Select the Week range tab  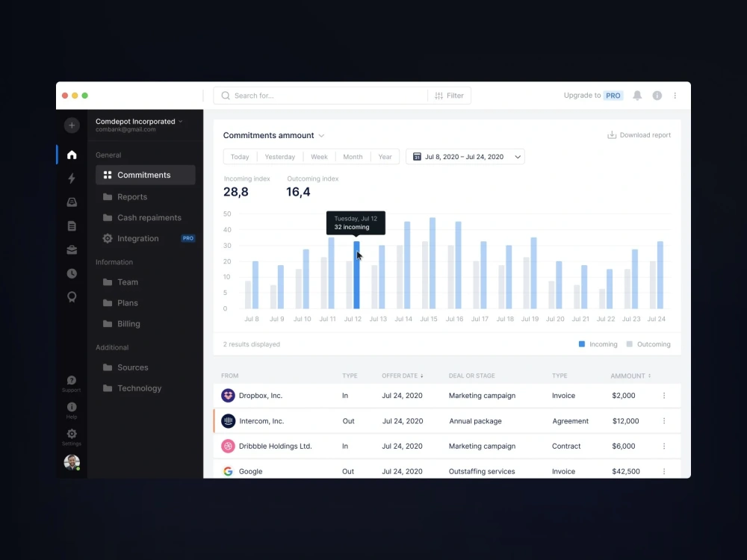point(319,157)
